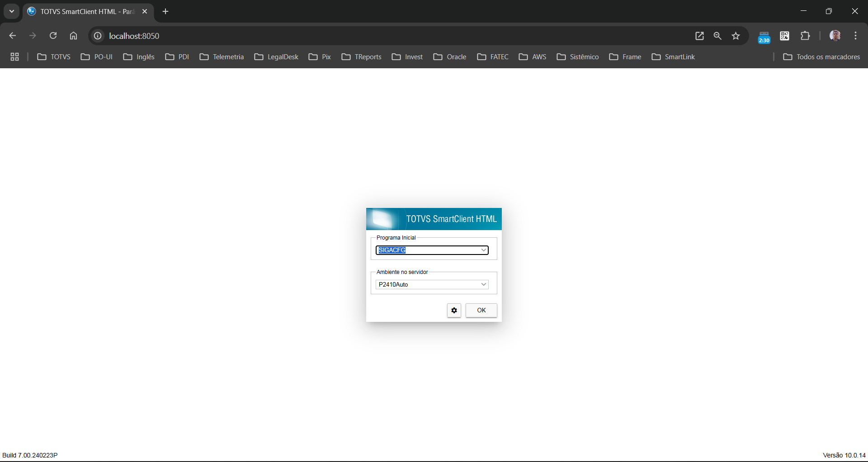The width and height of the screenshot is (868, 462).
Task: Open the Extensions puzzle menu
Action: (x=805, y=36)
